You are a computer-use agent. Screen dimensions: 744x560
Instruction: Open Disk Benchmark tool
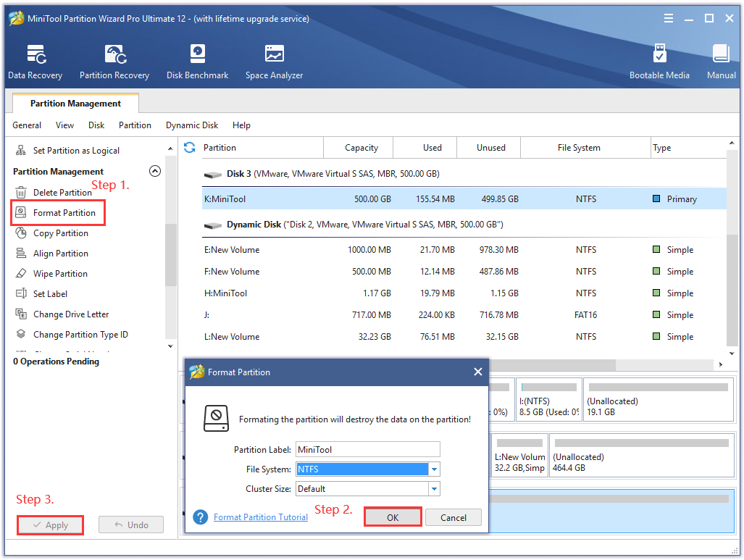[x=197, y=62]
